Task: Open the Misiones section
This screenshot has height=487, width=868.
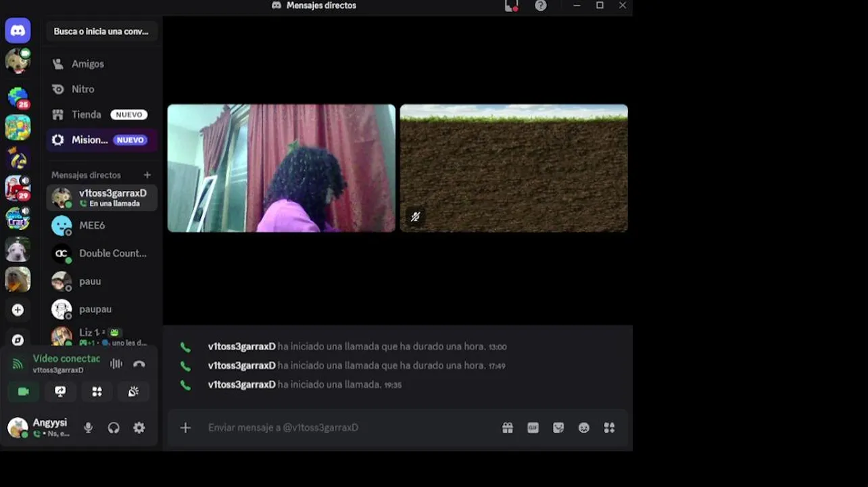Action: 101,140
